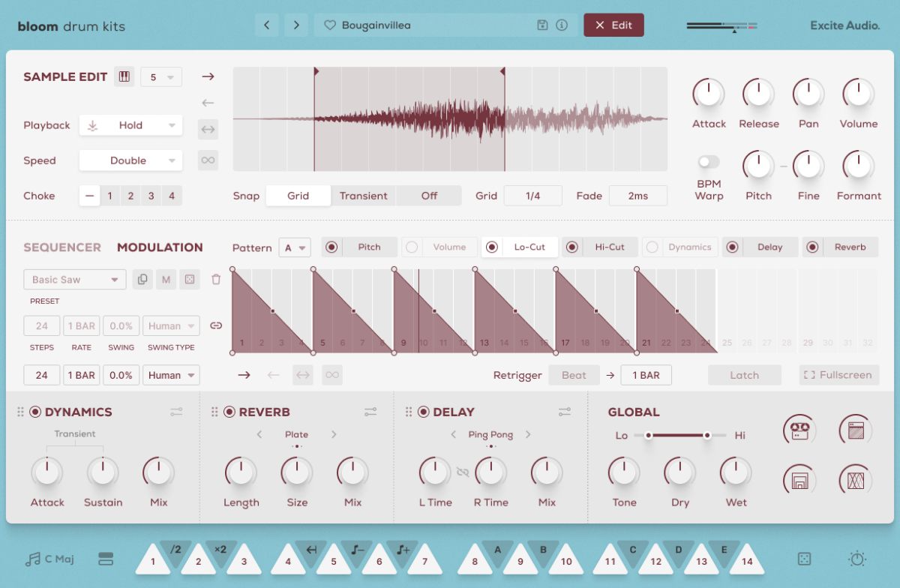This screenshot has height=588, width=900.
Task: Open the Playback Hold dropdown
Action: pos(130,125)
